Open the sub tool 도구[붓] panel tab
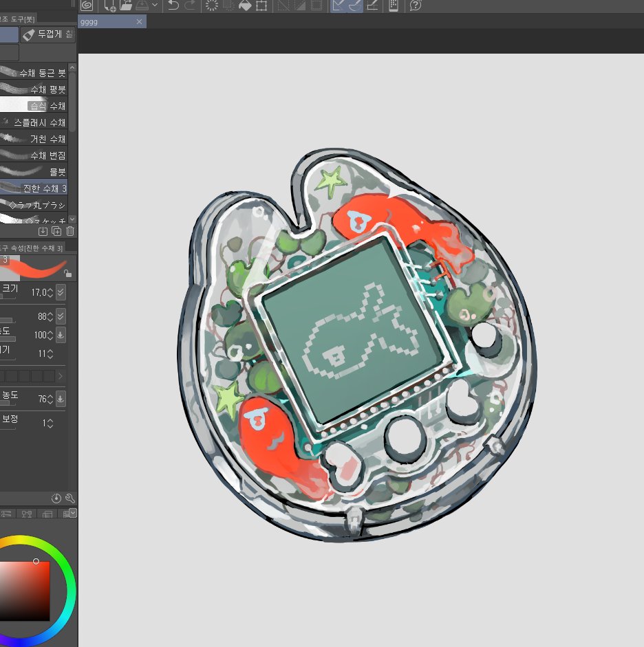This screenshot has height=647, width=644. 17,19
